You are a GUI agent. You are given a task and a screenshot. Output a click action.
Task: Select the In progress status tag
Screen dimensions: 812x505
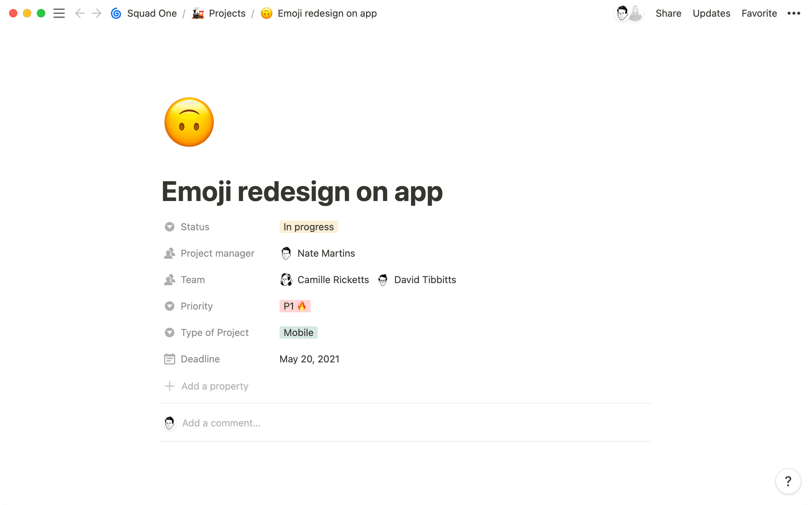point(308,227)
